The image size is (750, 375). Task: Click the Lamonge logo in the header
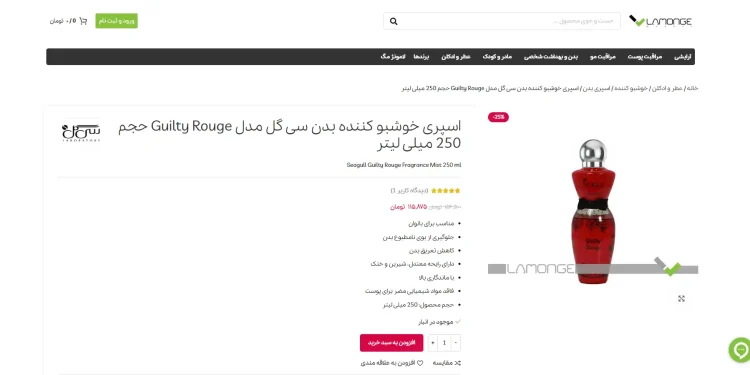click(660, 21)
